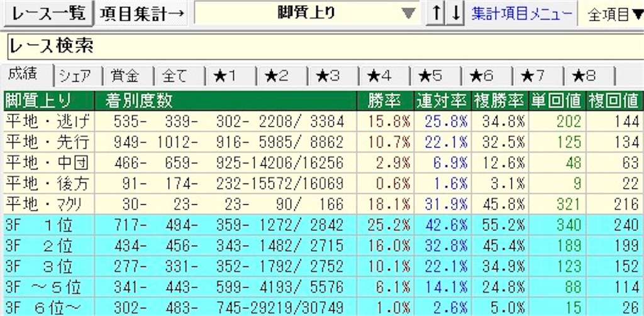The width and height of the screenshot is (644, 316).
Task: Open the ★2 tab
Action: [x=282, y=76]
